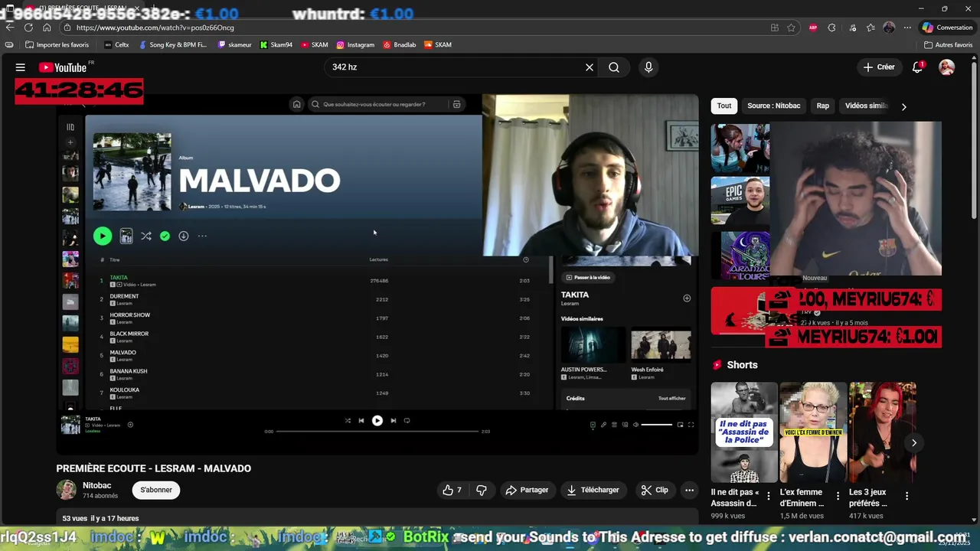Open the Nitobac channel avatar
980x551 pixels.
(x=67, y=490)
